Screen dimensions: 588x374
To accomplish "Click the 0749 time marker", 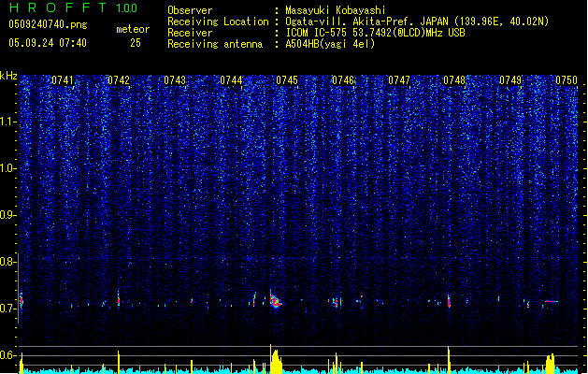I will tap(510, 80).
